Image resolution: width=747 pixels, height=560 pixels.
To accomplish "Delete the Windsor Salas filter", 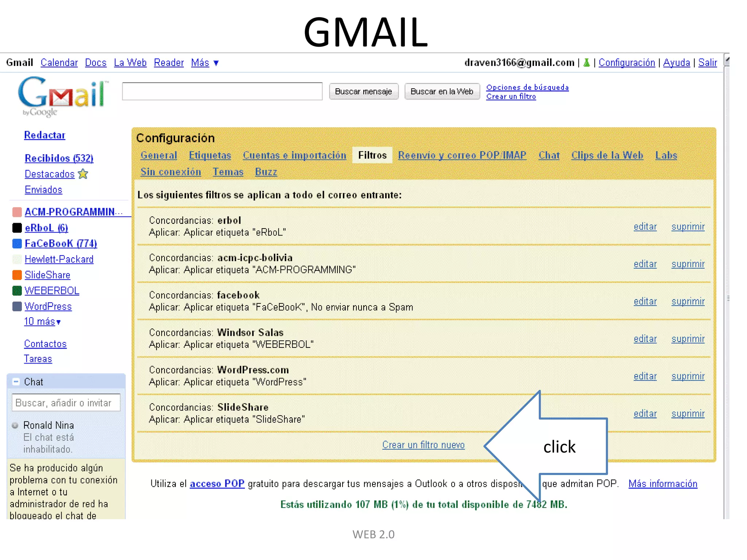I will click(x=688, y=339).
